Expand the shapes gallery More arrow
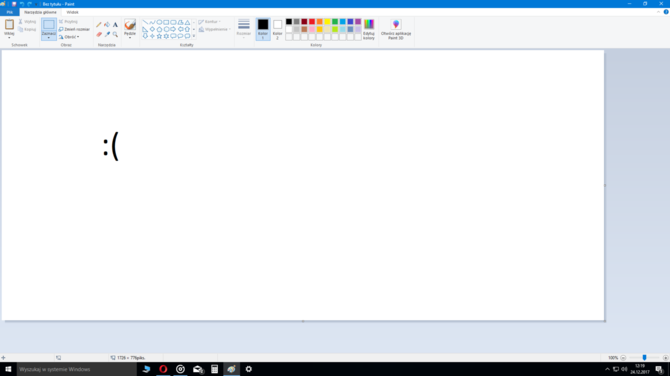Image resolution: width=670 pixels, height=376 pixels. 194,36
